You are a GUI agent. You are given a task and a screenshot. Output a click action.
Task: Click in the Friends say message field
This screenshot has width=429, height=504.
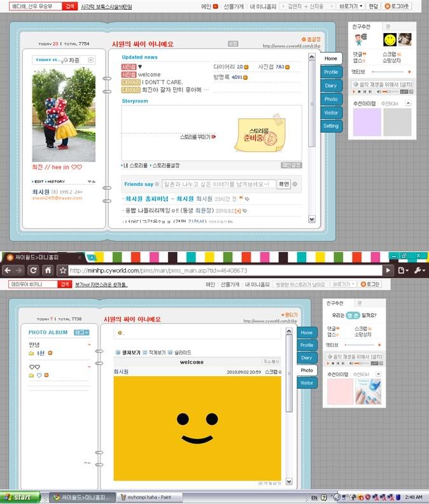(218, 184)
